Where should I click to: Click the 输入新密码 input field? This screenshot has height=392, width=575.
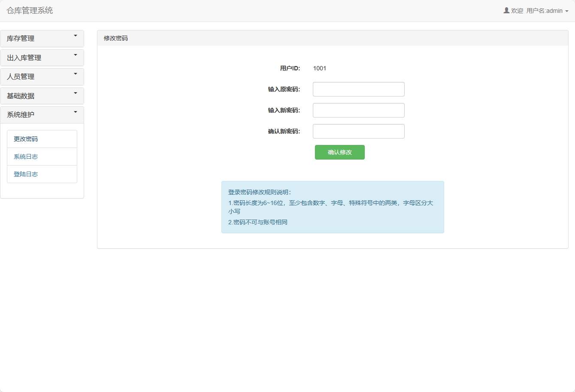(x=358, y=110)
